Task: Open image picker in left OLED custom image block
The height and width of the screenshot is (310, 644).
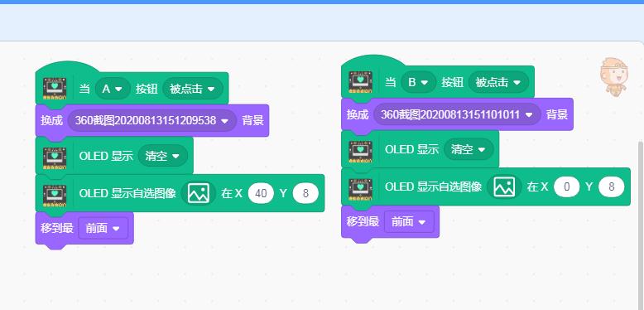Action: [199, 193]
